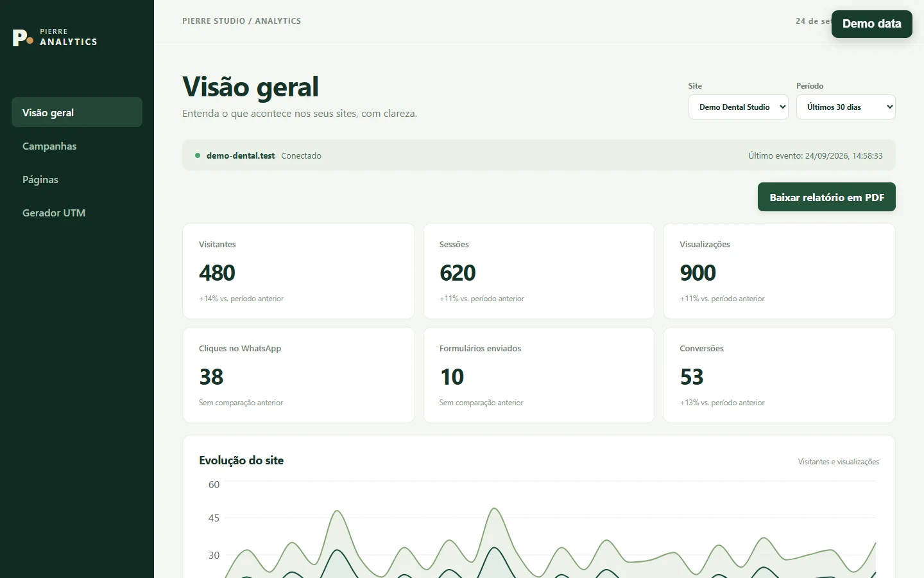Open the Site dropdown showing Demo Dental Studio
The width and height of the screenshot is (924, 578).
[x=739, y=107]
